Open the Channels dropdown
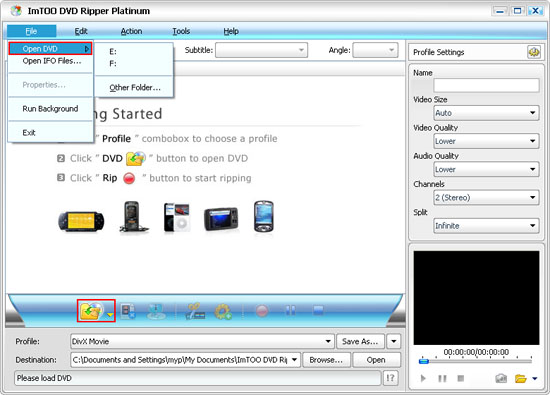 click(486, 198)
